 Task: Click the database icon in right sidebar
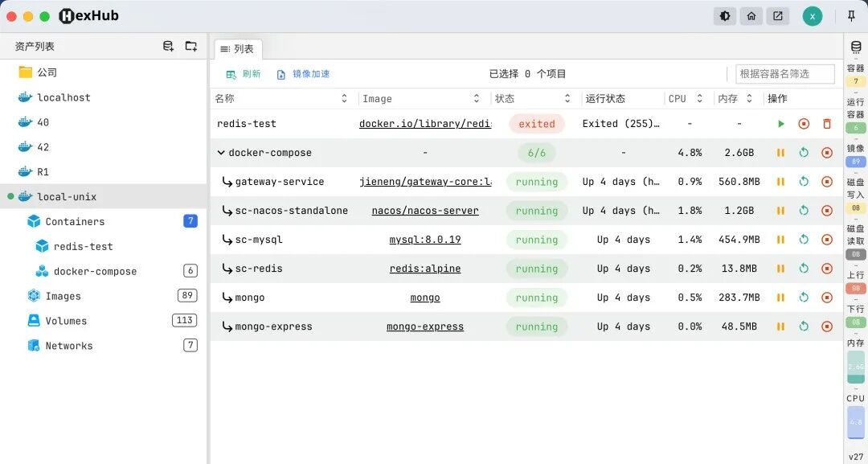pyautogui.click(x=856, y=47)
